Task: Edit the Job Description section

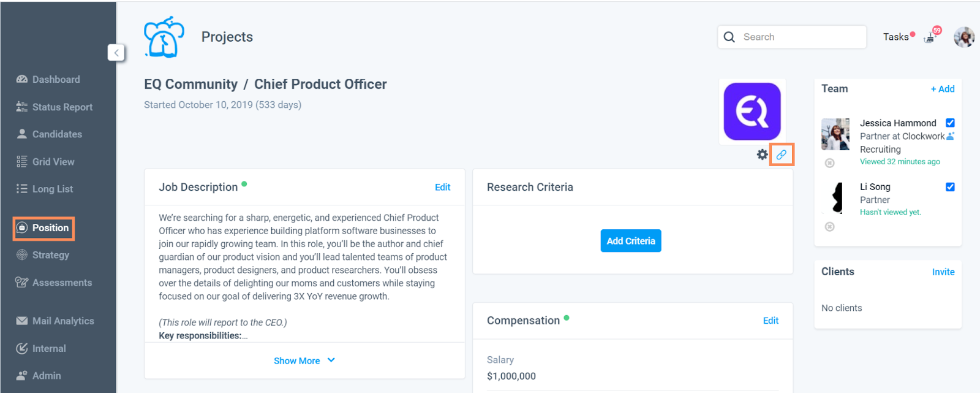Action: click(x=442, y=187)
